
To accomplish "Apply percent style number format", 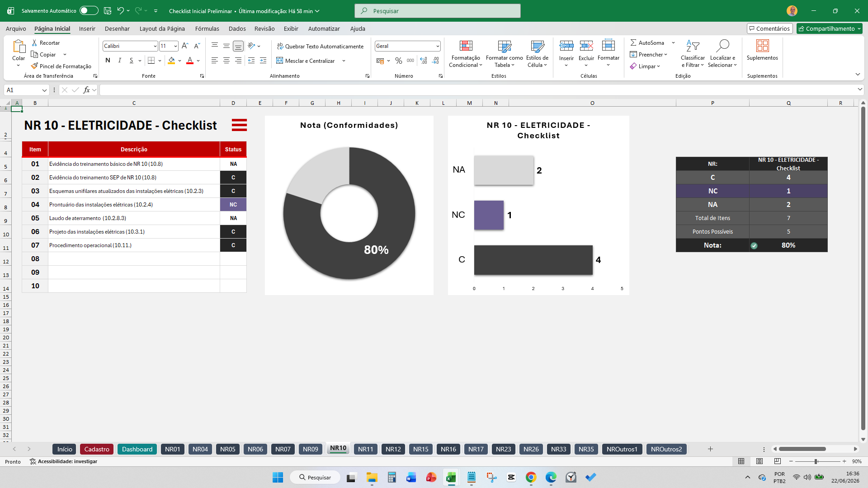I will [398, 61].
